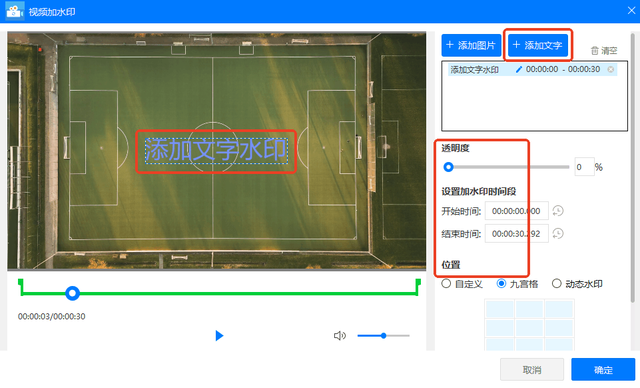Click the play button below the video

click(219, 335)
